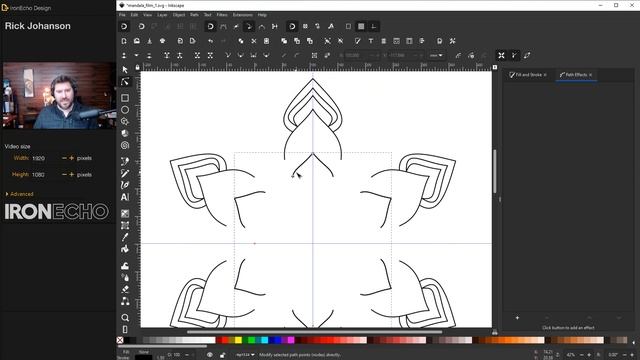The image size is (640, 360).
Task: Decrease the canvas rotation value
Action: (x=625, y=355)
